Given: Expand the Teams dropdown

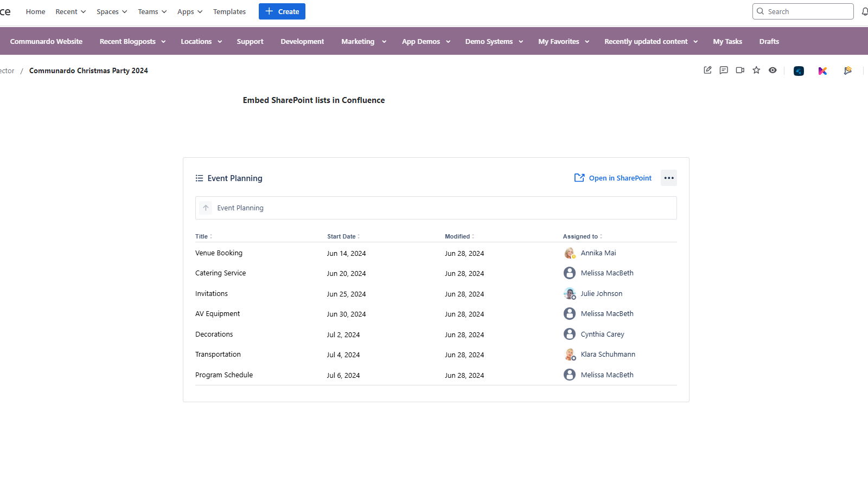Looking at the screenshot, I should pyautogui.click(x=152, y=11).
